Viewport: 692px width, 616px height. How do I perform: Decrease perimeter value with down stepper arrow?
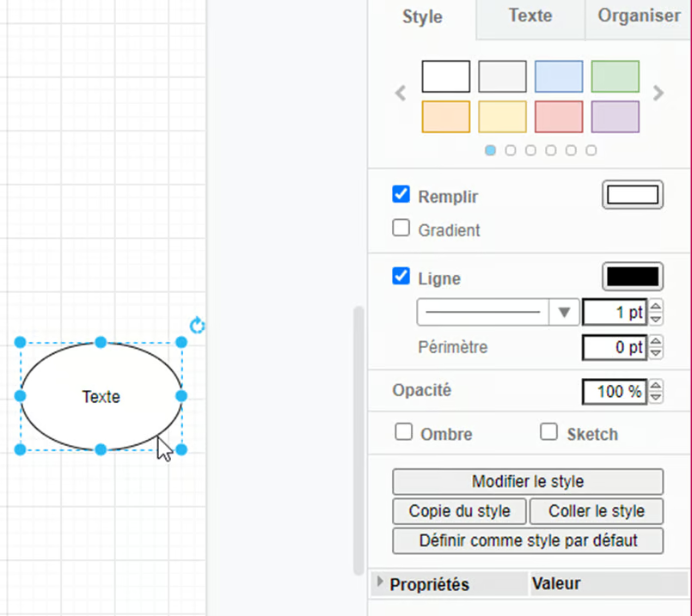click(656, 353)
